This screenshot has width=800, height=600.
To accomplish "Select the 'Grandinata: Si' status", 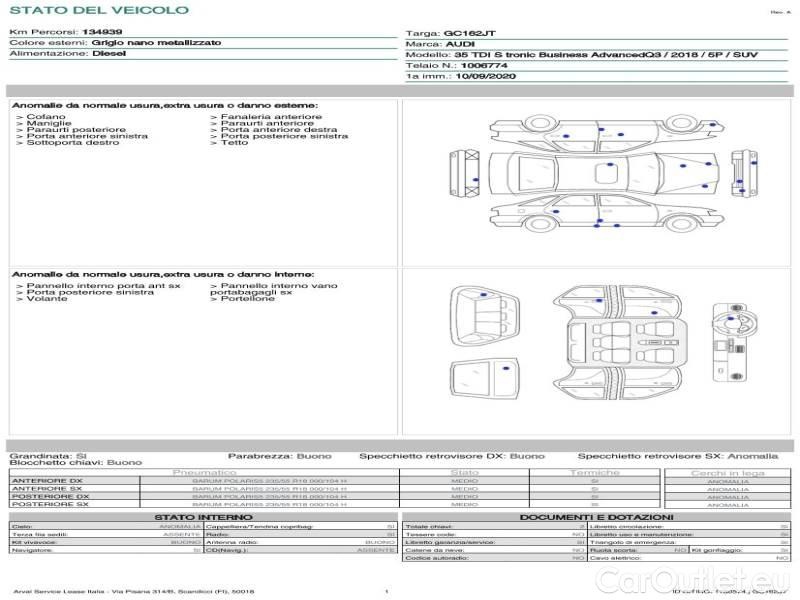I will (x=48, y=456).
